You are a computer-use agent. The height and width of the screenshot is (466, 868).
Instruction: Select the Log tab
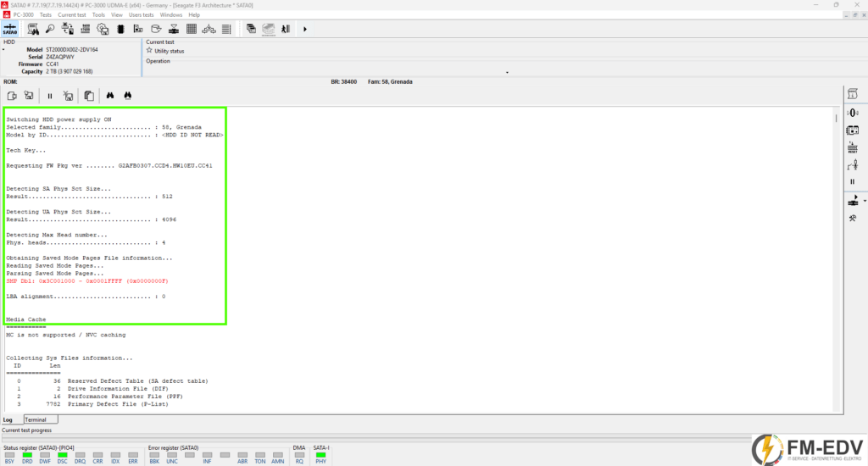[x=8, y=419]
